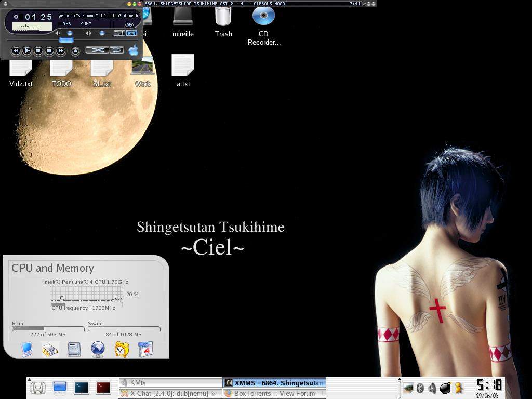Open KMix from the taskbar

point(170,383)
